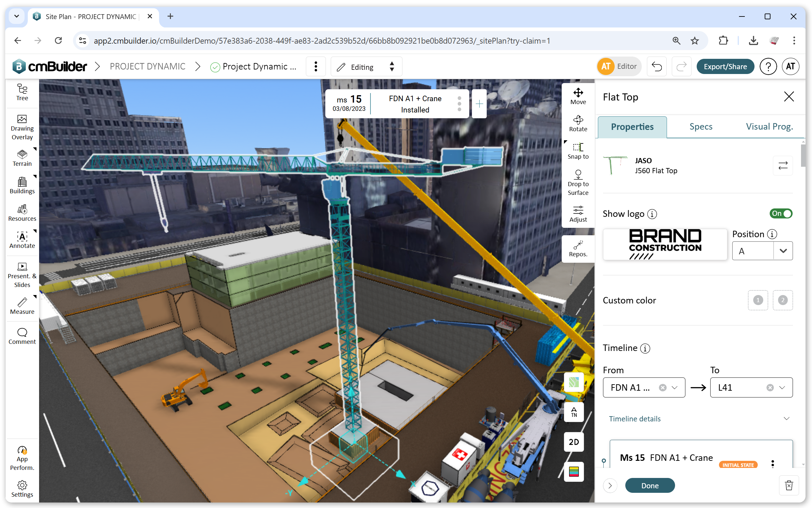812x508 pixels.
Task: Select the Site Plan browser tab
Action: 94,16
